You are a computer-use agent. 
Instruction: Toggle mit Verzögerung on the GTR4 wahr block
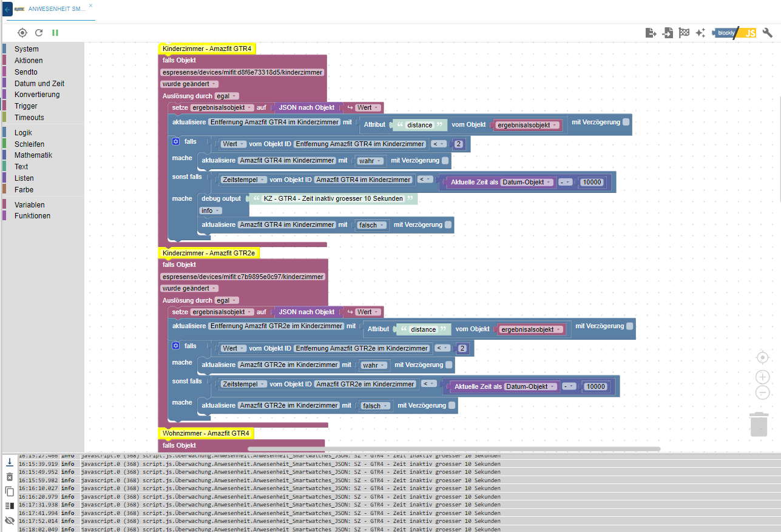point(445,161)
